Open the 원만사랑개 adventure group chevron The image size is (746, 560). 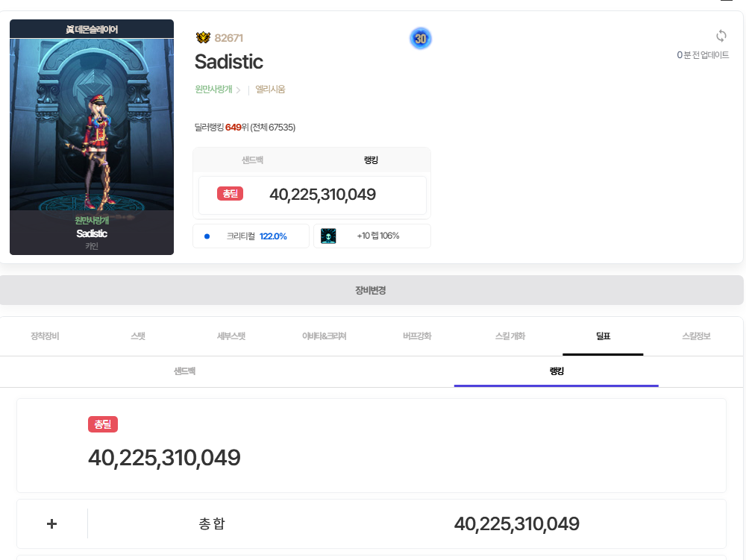pos(238,90)
